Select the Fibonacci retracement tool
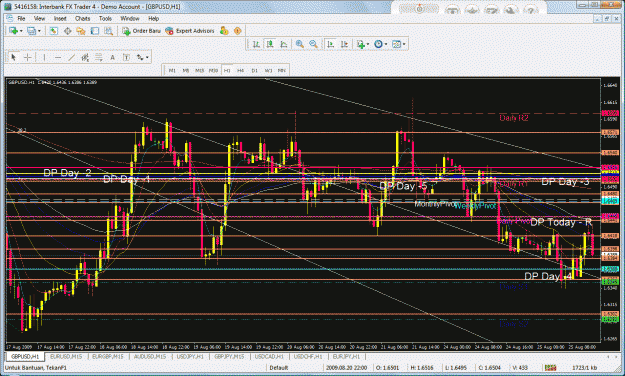The width and height of the screenshot is (625, 376). click(98, 57)
